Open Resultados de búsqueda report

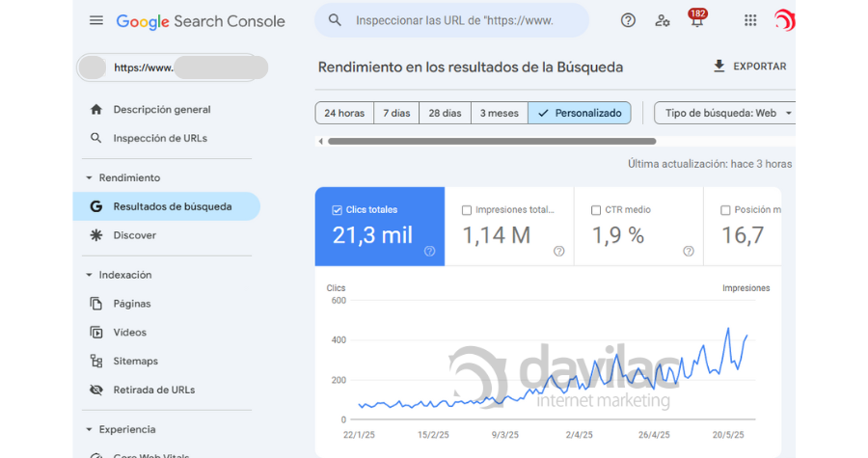click(166, 206)
